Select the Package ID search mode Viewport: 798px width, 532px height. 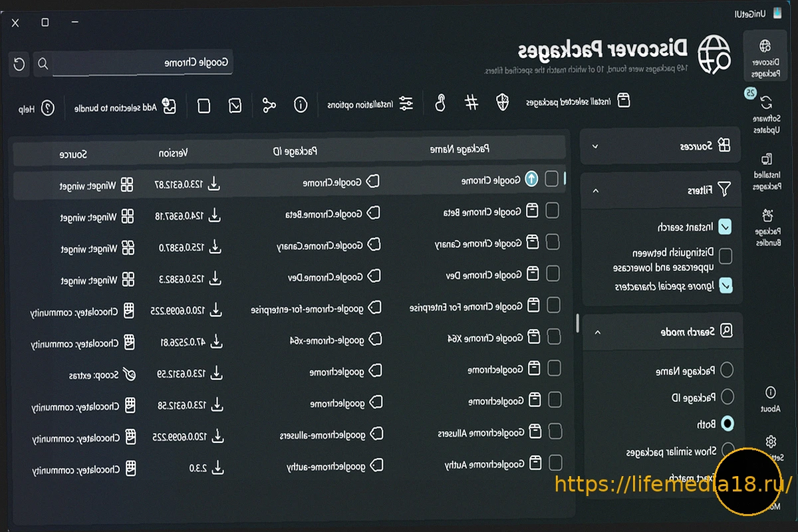click(728, 397)
